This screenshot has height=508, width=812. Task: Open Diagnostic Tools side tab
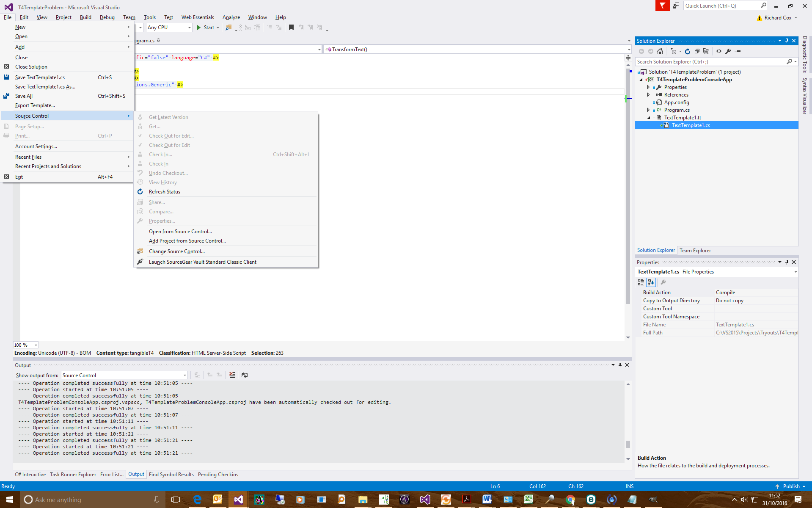pyautogui.click(x=805, y=54)
